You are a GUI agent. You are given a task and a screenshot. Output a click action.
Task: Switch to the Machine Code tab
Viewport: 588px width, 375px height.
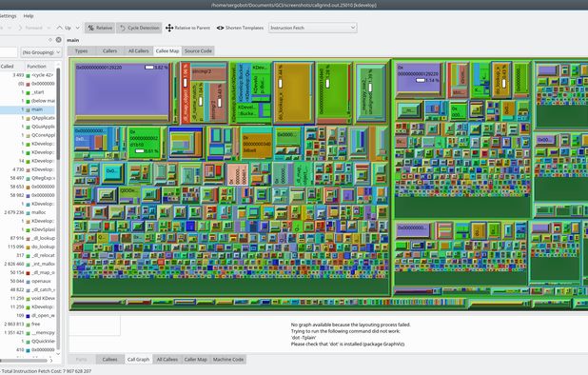point(228,359)
